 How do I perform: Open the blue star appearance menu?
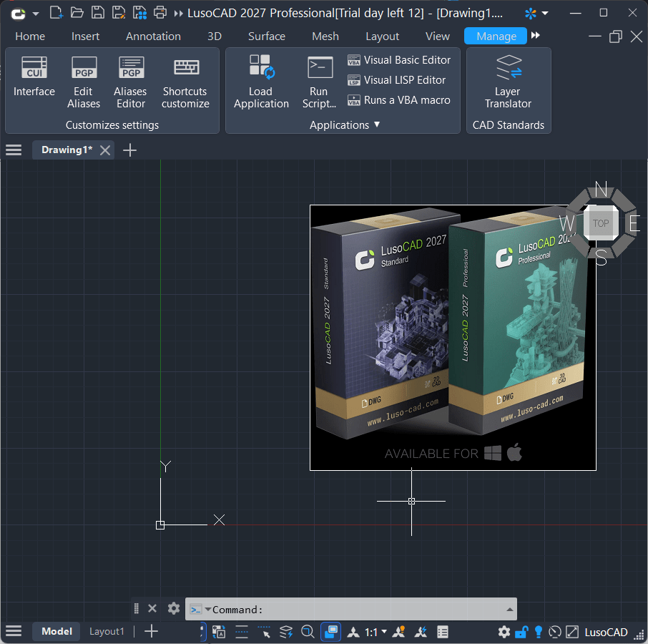536,13
